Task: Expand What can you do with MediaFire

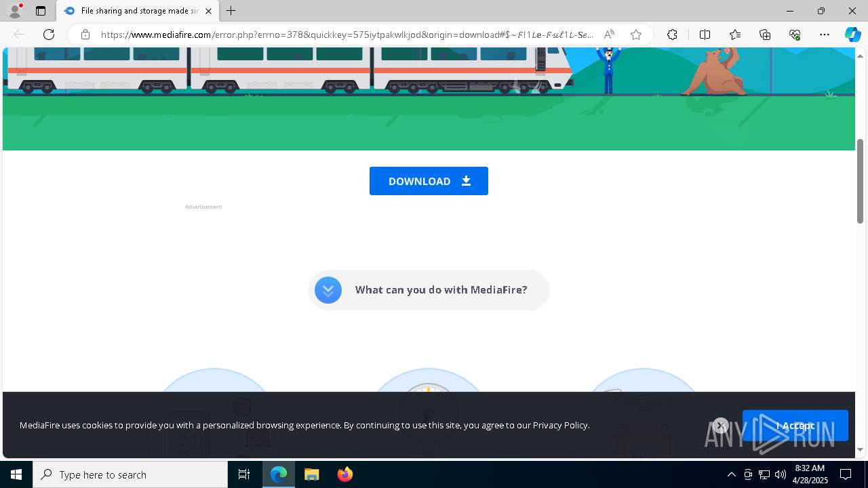Action: click(x=429, y=290)
